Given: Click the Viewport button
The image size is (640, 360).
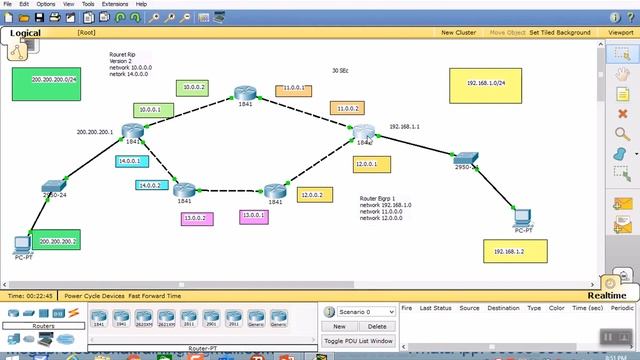Looking at the screenshot, I should point(621,32).
